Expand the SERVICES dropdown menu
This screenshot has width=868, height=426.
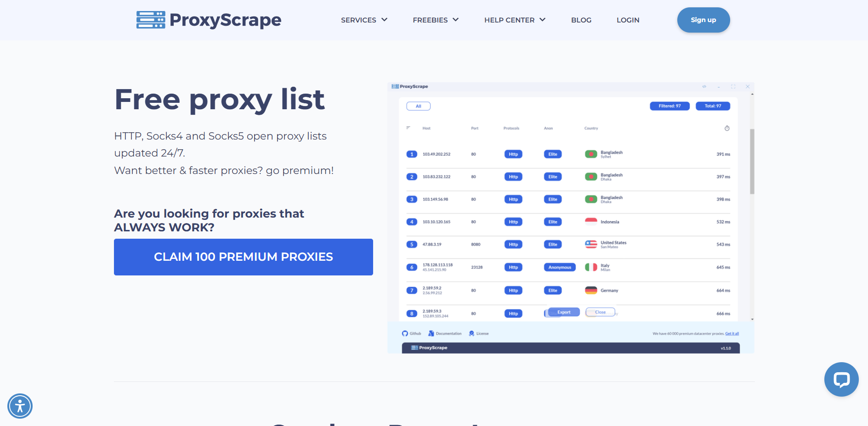[x=364, y=20]
